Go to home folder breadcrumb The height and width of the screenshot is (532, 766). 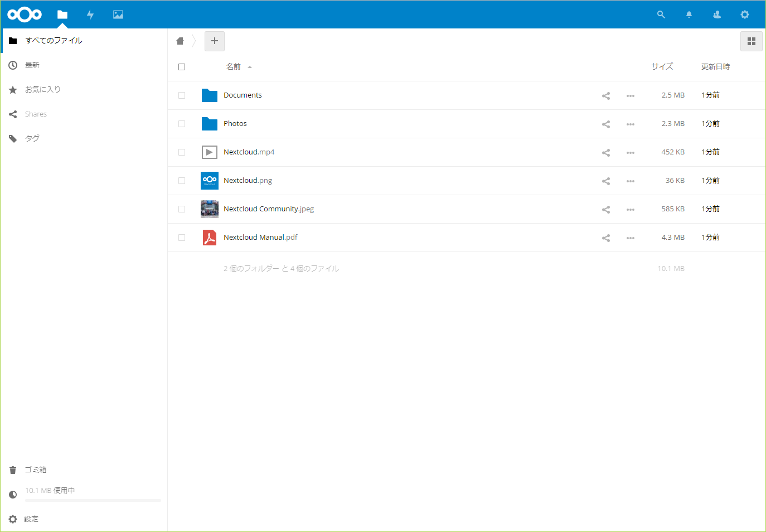click(x=180, y=41)
